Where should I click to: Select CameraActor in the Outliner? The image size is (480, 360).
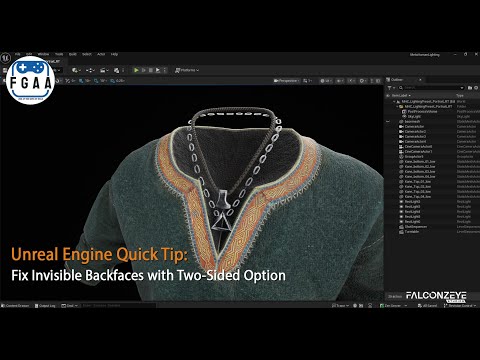pos(414,126)
